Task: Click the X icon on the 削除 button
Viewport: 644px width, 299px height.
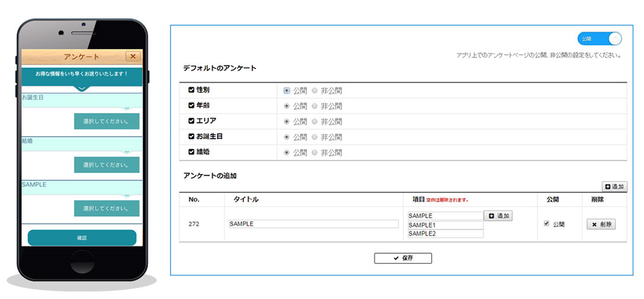Action: pos(594,224)
